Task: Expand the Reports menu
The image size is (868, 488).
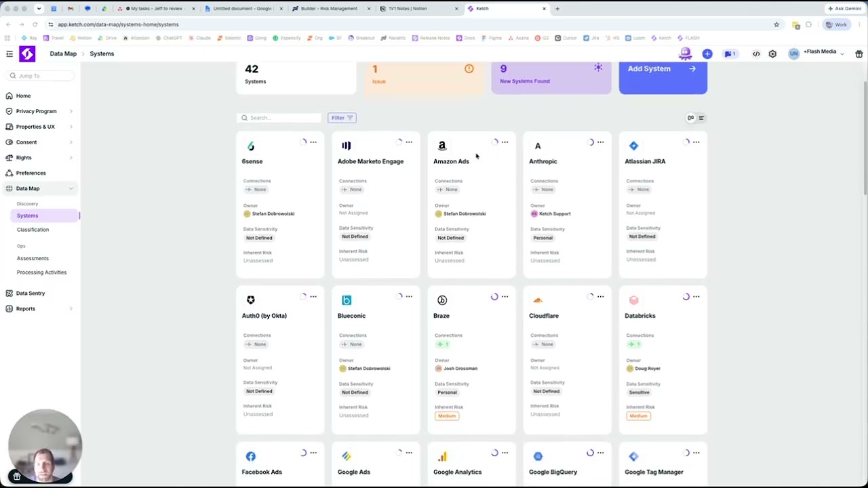Action: [x=71, y=309]
